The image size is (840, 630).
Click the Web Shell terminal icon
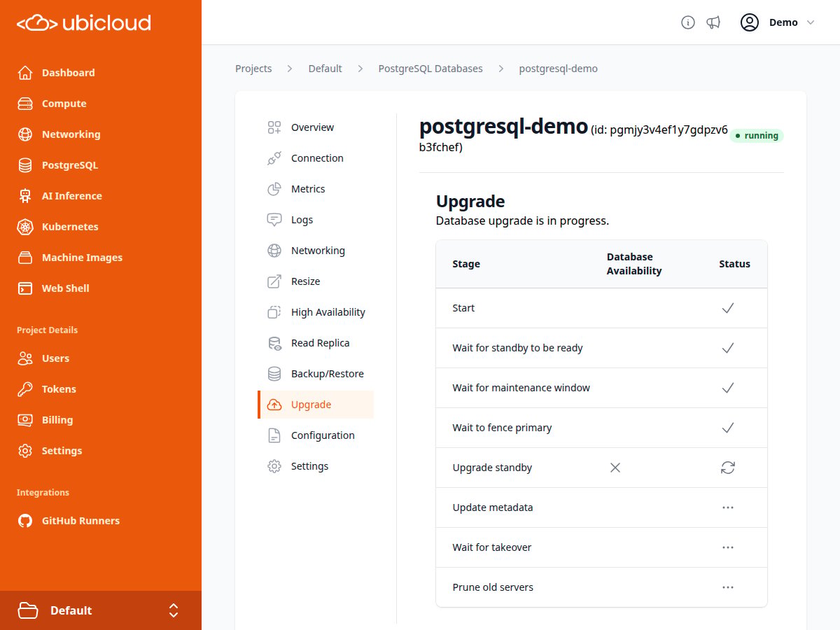tap(25, 288)
